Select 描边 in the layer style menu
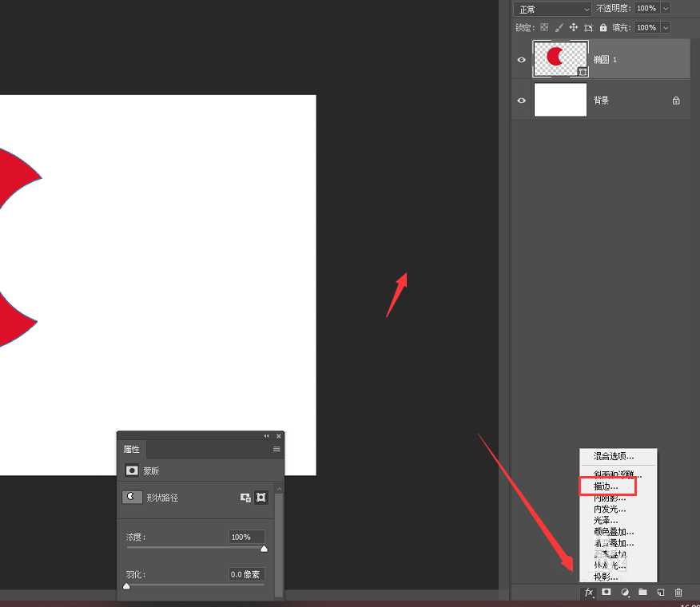Viewport: 700px width, 607px height. click(607, 486)
